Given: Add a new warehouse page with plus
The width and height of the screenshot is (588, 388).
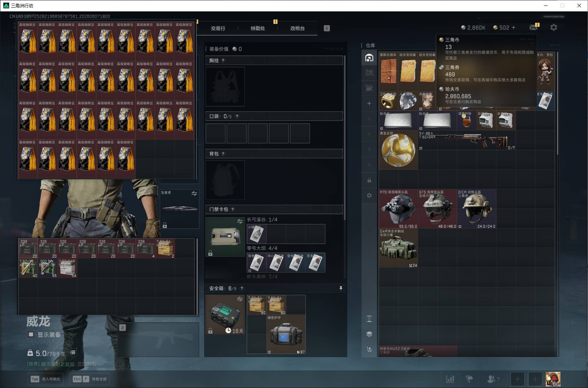Looking at the screenshot, I should point(369,104).
